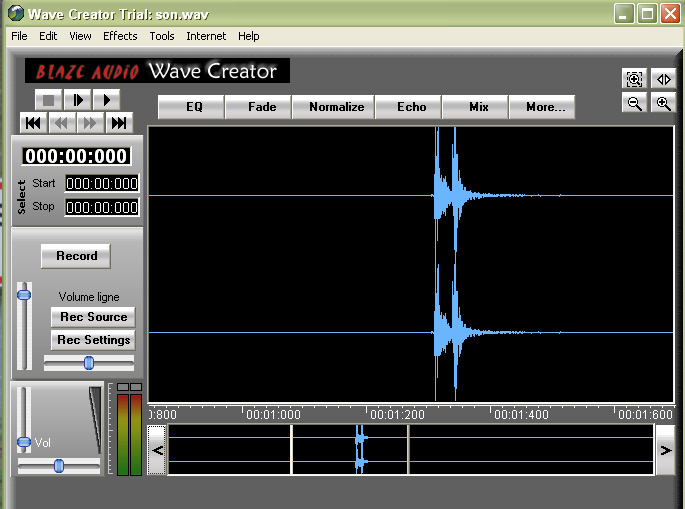Open the Internet menu
This screenshot has width=685, height=509.
click(206, 36)
